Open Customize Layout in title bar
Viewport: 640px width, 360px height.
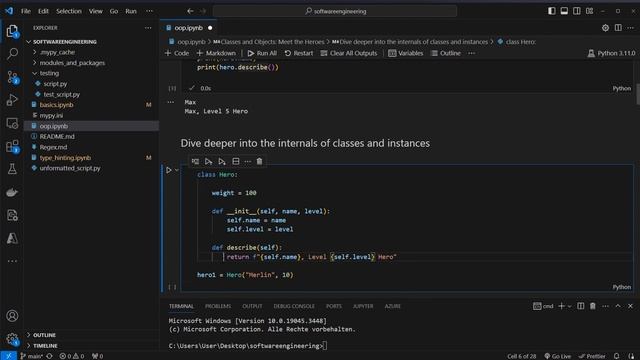click(589, 11)
